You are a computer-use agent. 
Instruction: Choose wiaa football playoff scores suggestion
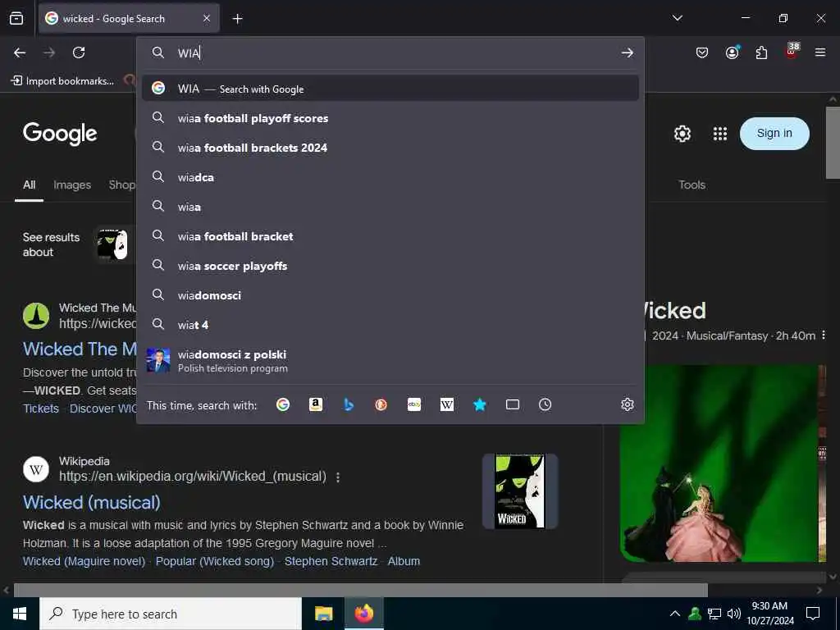pos(390,118)
